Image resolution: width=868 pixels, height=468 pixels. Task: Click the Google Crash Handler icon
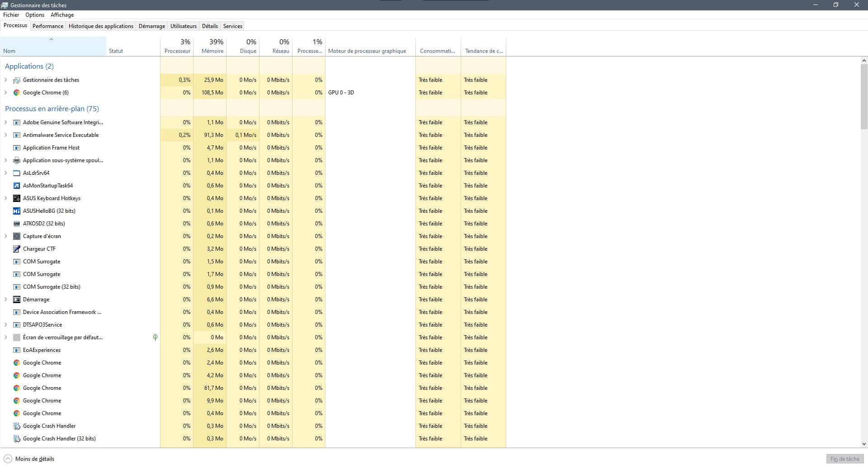(x=17, y=426)
